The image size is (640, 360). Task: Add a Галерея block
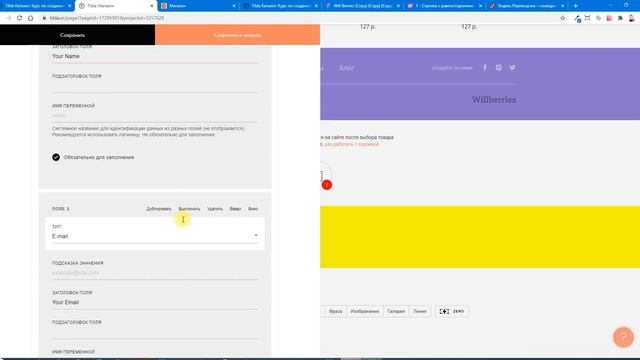tap(396, 311)
